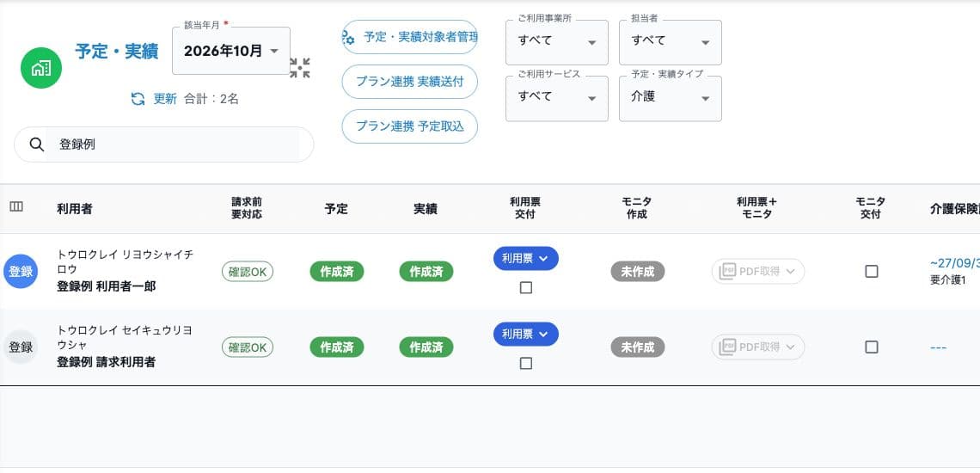Click the 要介護1 care level text

[x=947, y=280]
